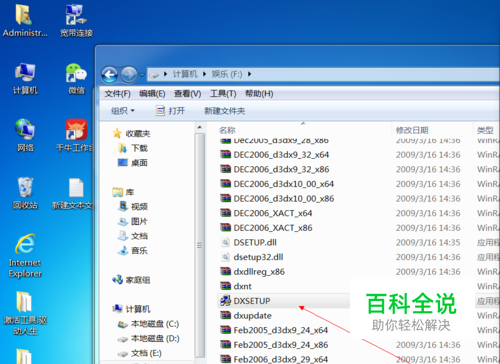Open the 查看(V) menu
This screenshot has width=500, height=364.
pos(187,94)
